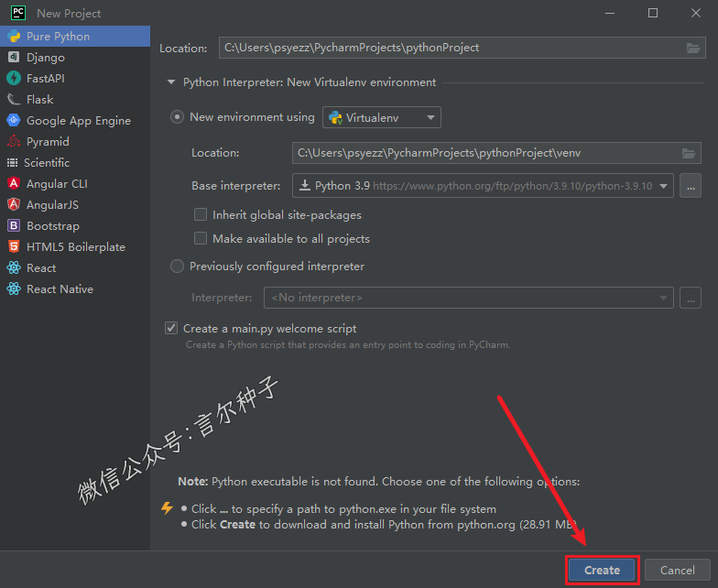718x588 pixels.
Task: Browse folder for project Location
Action: click(x=693, y=48)
